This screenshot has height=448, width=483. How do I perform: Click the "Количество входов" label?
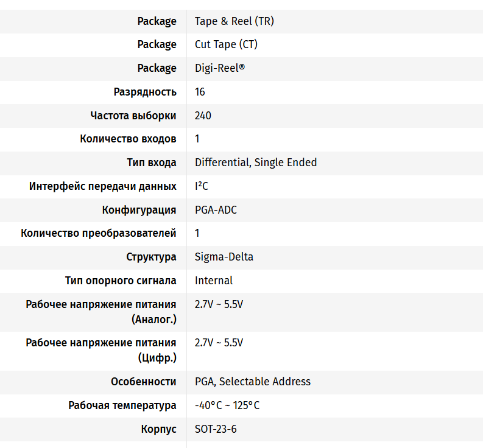pos(128,139)
